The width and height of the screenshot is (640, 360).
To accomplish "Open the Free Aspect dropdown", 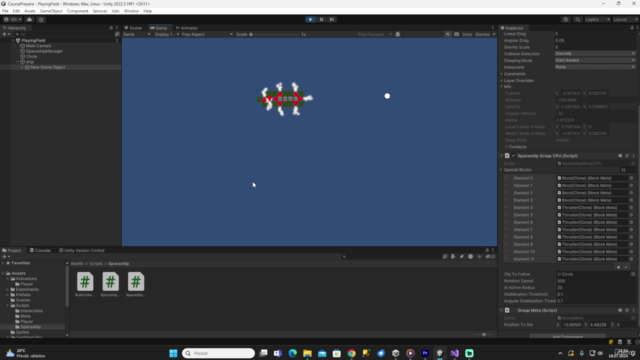I will click(x=207, y=34).
